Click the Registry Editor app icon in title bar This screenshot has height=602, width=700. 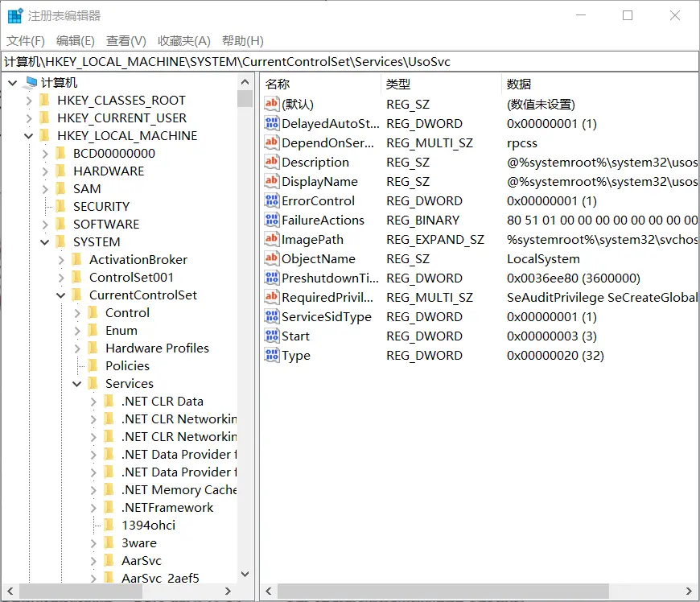(x=15, y=15)
